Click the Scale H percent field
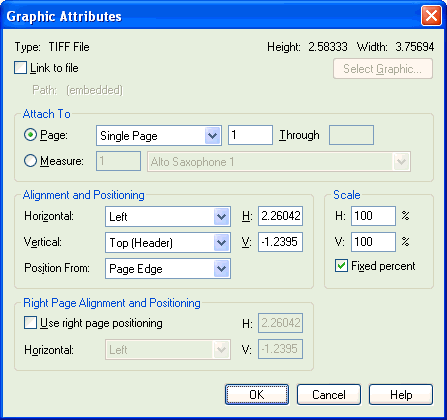Image resolution: width=447 pixels, height=420 pixels. click(373, 216)
